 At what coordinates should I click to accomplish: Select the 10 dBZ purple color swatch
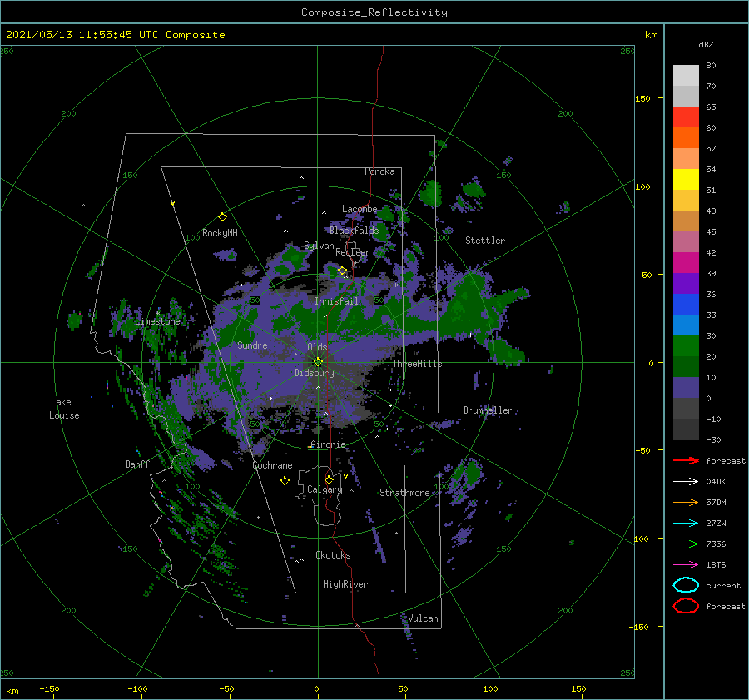click(x=686, y=388)
